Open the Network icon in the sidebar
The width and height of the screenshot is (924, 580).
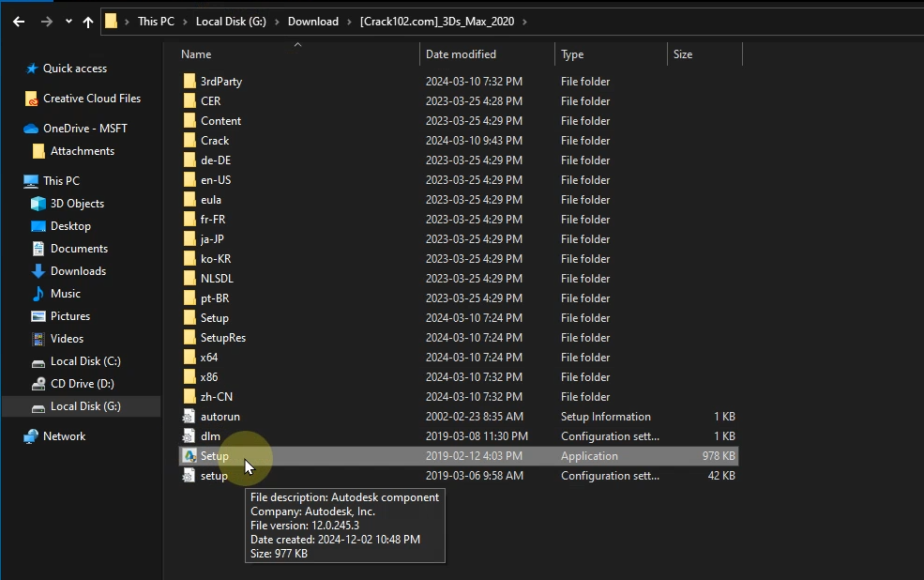[32, 436]
